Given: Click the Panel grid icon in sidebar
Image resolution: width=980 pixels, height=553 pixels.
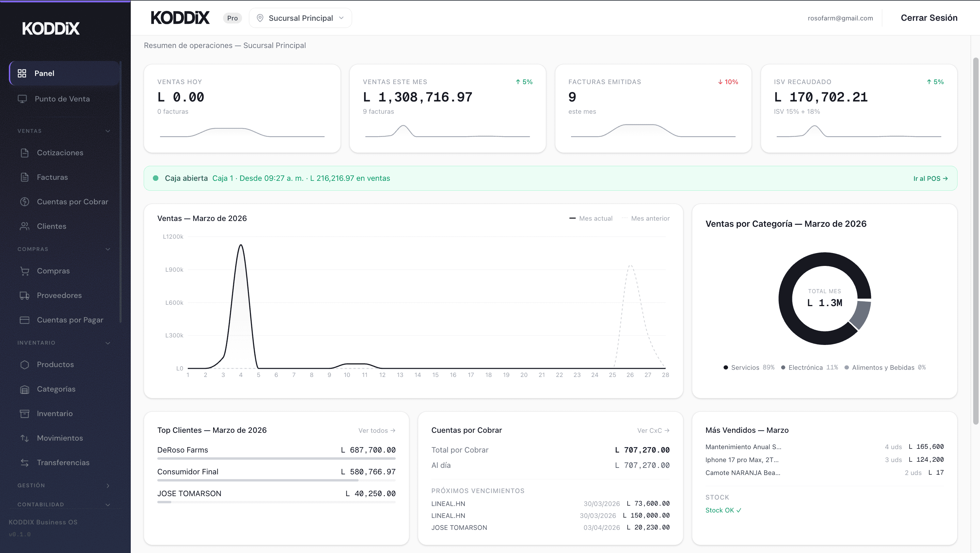Looking at the screenshot, I should pos(22,74).
